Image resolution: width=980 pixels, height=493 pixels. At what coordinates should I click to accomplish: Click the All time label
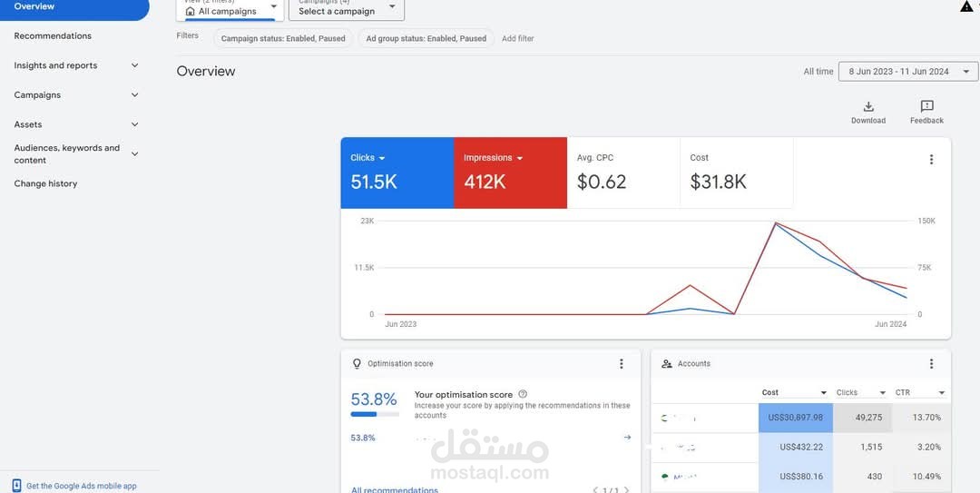click(818, 72)
